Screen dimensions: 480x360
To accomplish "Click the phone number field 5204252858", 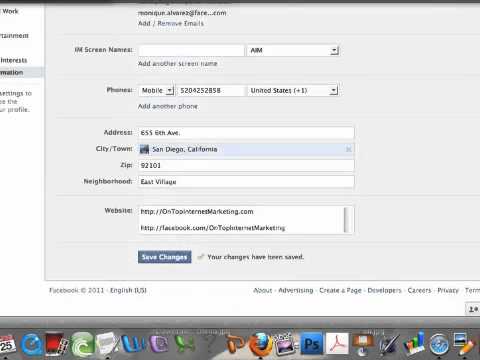I will click(x=211, y=90).
